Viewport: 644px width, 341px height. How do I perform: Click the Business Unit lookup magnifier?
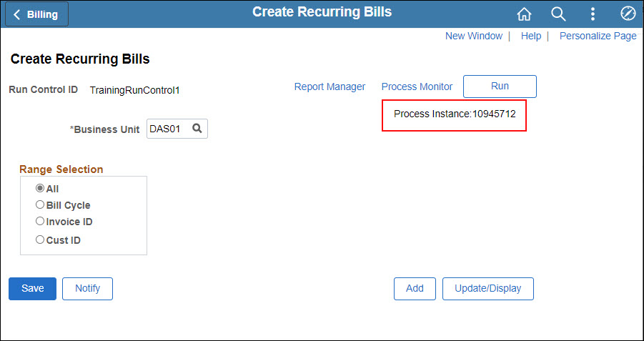click(197, 129)
